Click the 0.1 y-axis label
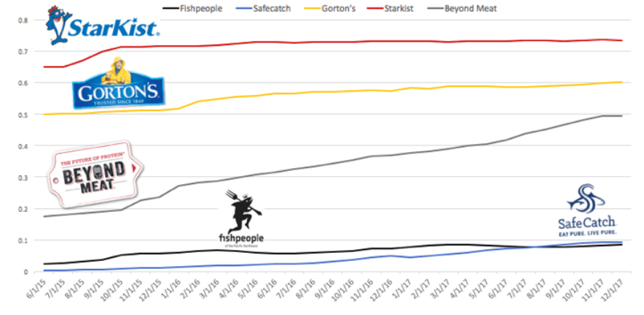Screen dimensions: 644x315 (x=24, y=240)
